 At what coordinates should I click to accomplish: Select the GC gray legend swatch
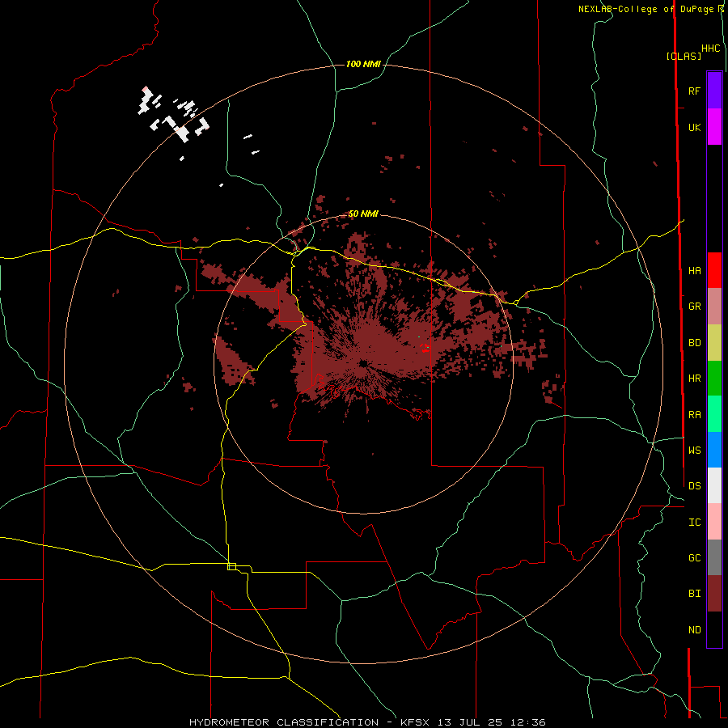tap(714, 557)
